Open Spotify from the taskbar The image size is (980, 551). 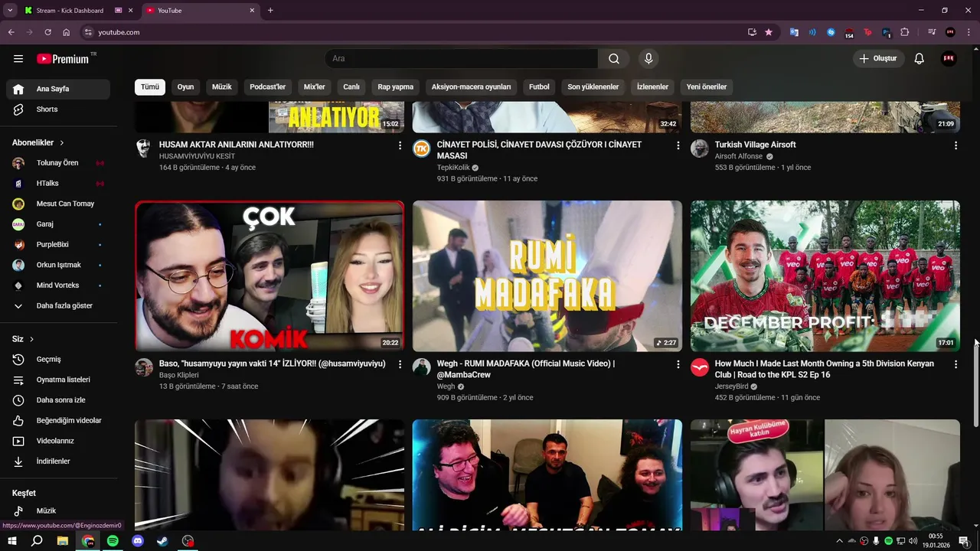113,541
